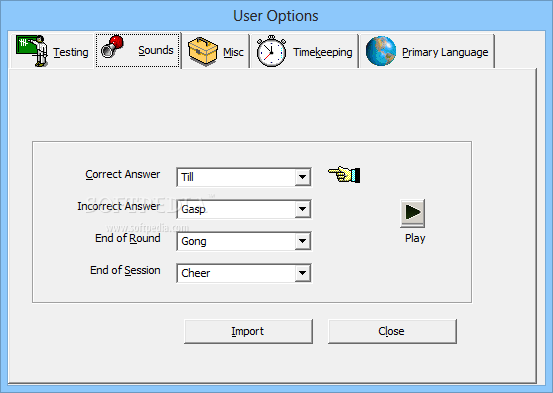Expand the End of Session dropdown arrow
The height and width of the screenshot is (393, 553).
(303, 273)
